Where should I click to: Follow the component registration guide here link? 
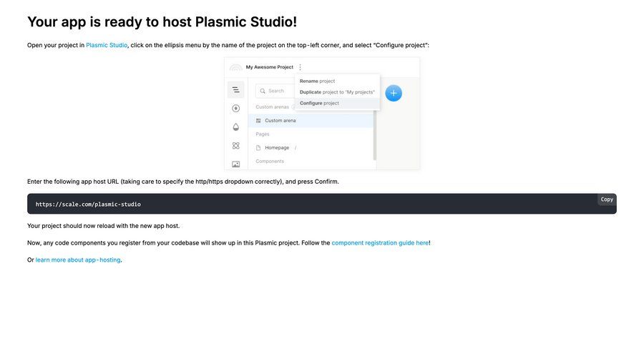point(380,243)
